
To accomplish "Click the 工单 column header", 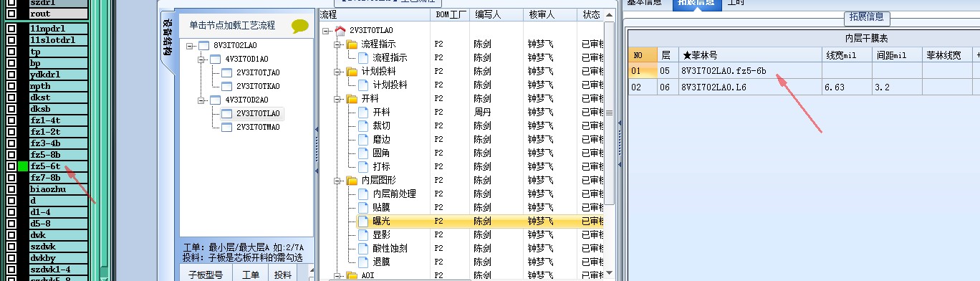I will coord(251,275).
